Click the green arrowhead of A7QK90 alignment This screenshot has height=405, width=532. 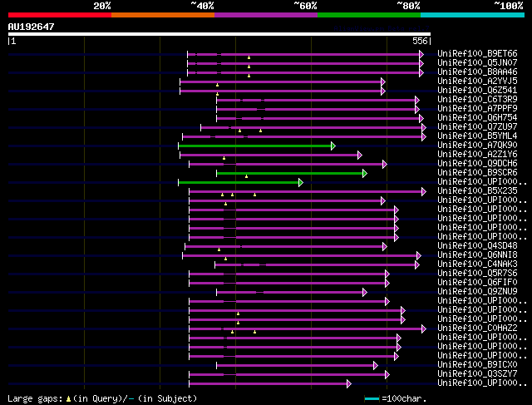coord(333,146)
